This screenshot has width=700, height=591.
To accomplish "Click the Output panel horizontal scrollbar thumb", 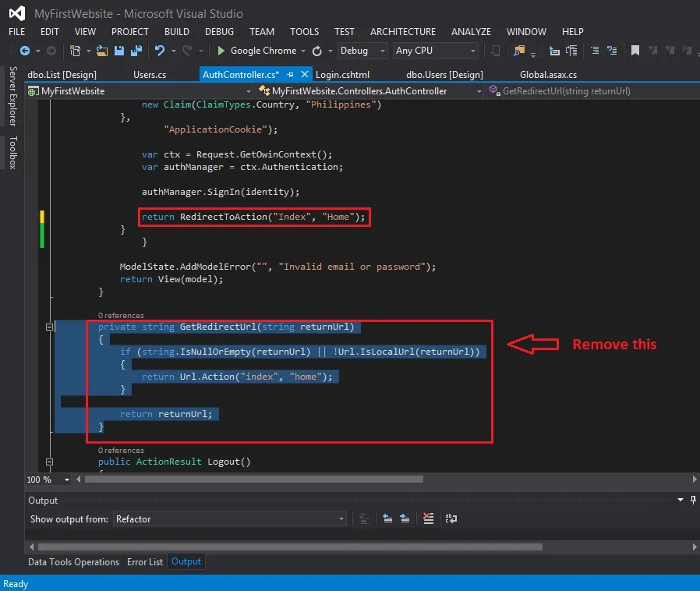I will 290,547.
